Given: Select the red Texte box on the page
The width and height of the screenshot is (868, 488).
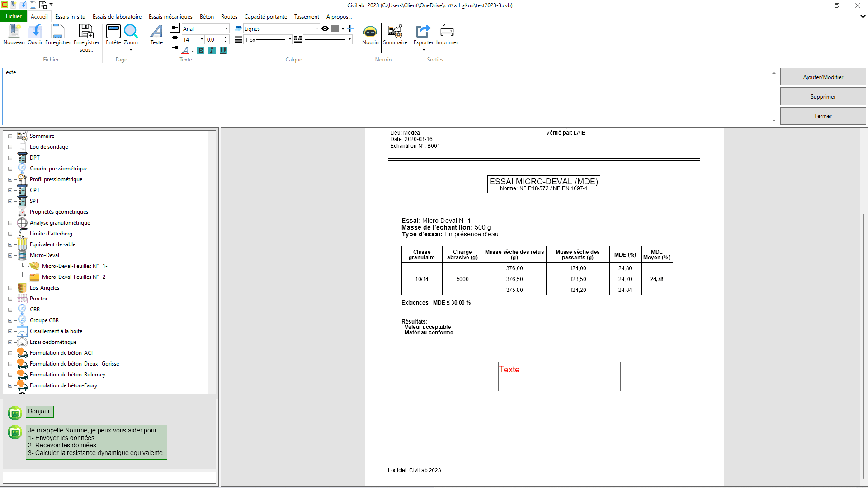Looking at the screenshot, I should (x=559, y=376).
